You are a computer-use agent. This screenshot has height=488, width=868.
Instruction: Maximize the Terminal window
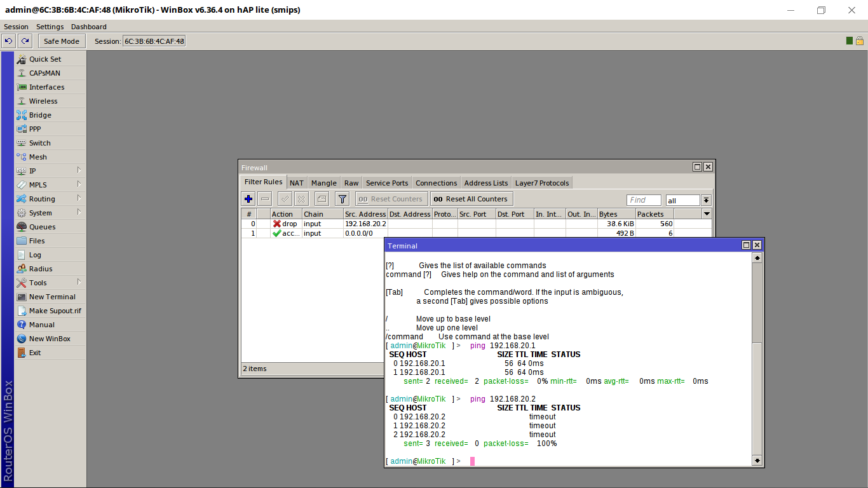(747, 245)
